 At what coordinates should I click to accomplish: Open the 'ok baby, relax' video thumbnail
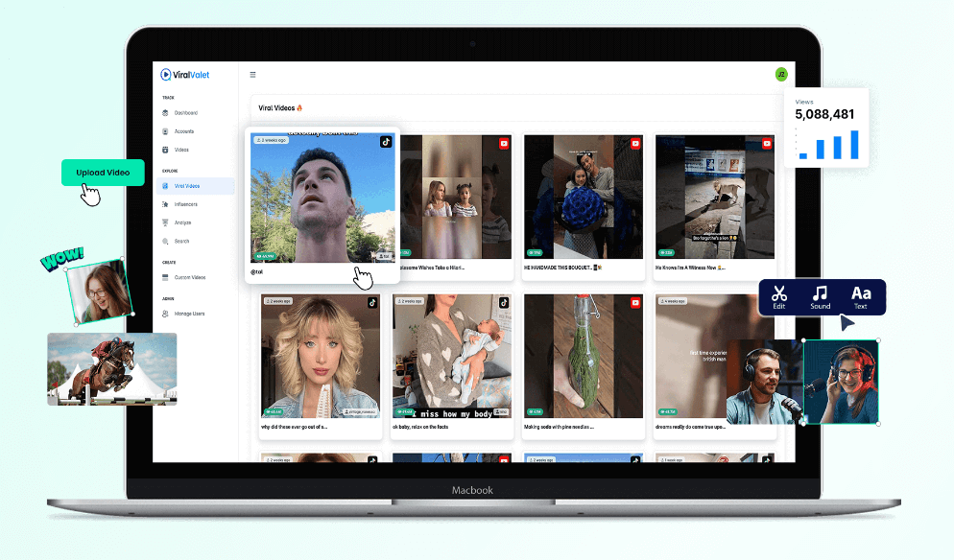point(452,357)
